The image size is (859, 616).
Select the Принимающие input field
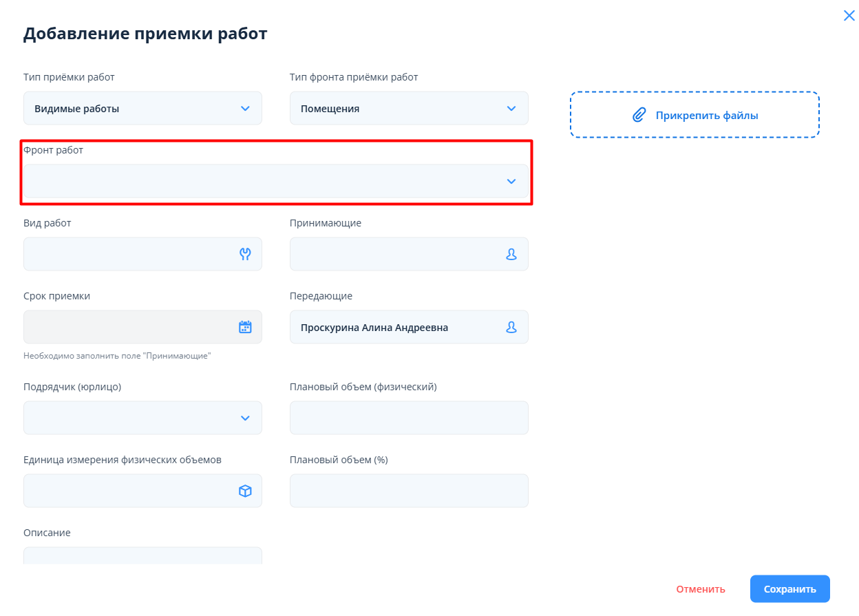pyautogui.click(x=396, y=254)
